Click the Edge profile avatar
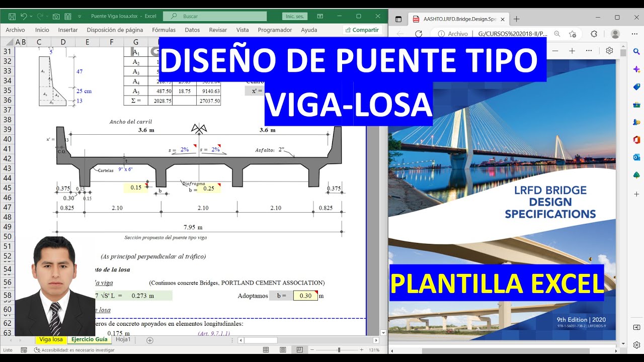Screen dimensions: 644x362 pos(615,34)
